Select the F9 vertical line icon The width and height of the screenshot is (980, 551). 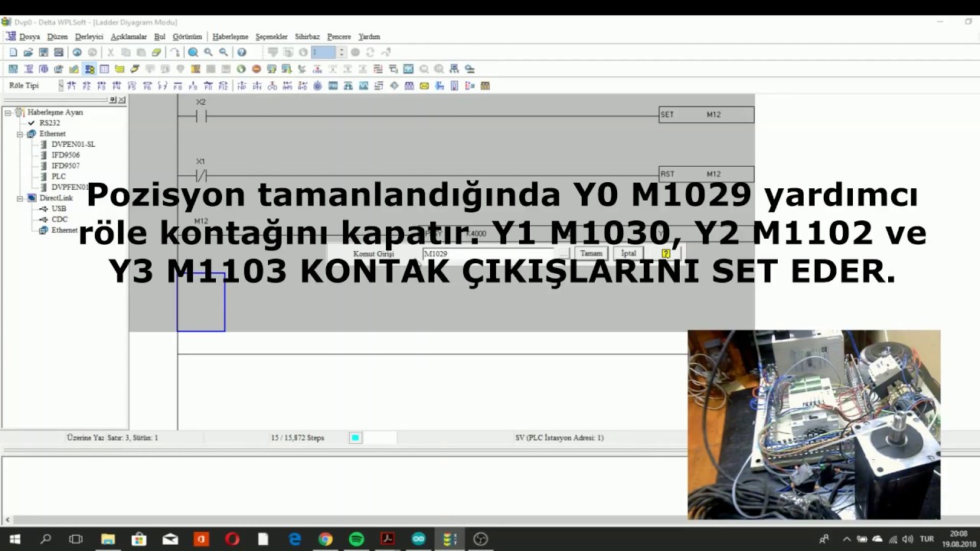tap(193, 86)
